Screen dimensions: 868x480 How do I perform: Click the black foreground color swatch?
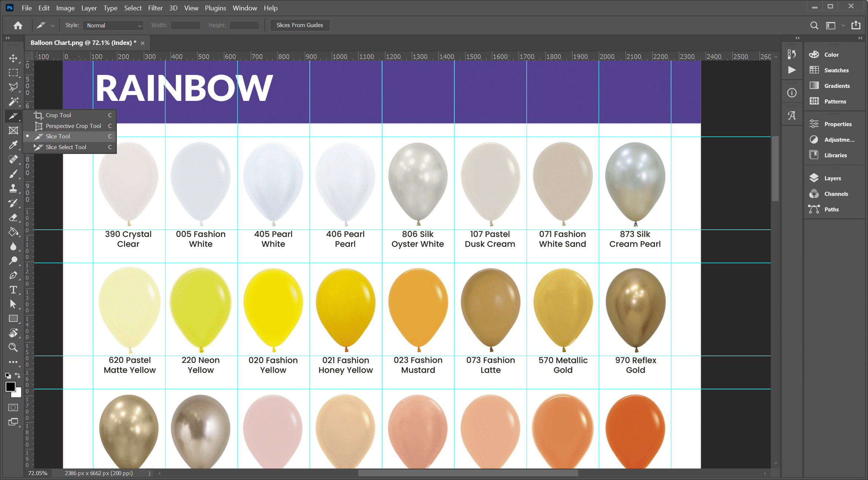click(x=10, y=387)
